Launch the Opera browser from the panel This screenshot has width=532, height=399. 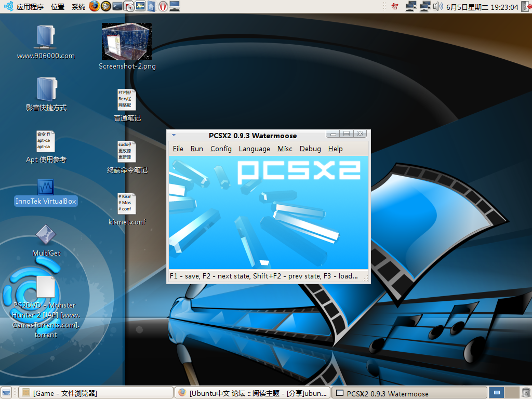[163, 6]
